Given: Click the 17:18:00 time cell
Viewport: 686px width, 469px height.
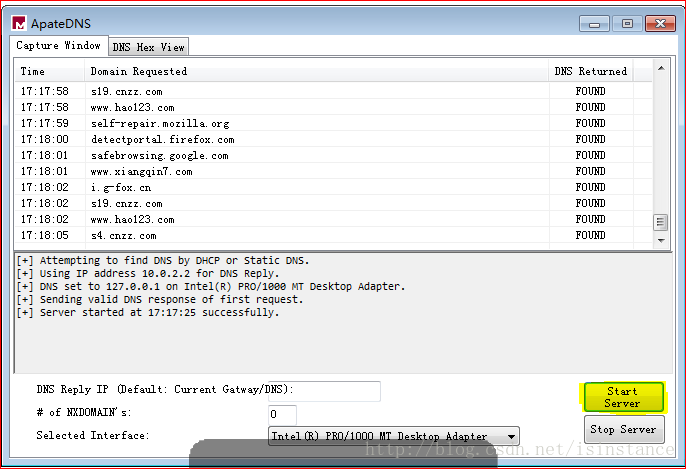Looking at the screenshot, I should pyautogui.click(x=45, y=139).
